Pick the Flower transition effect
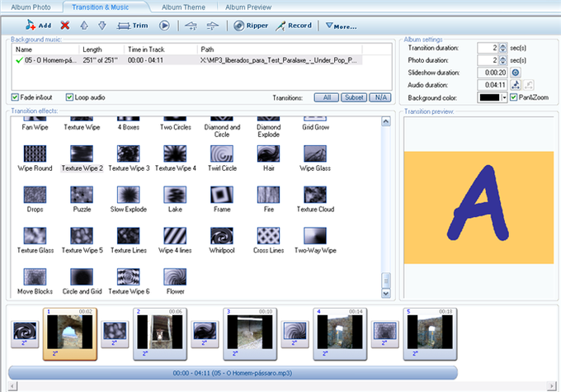 click(x=175, y=281)
